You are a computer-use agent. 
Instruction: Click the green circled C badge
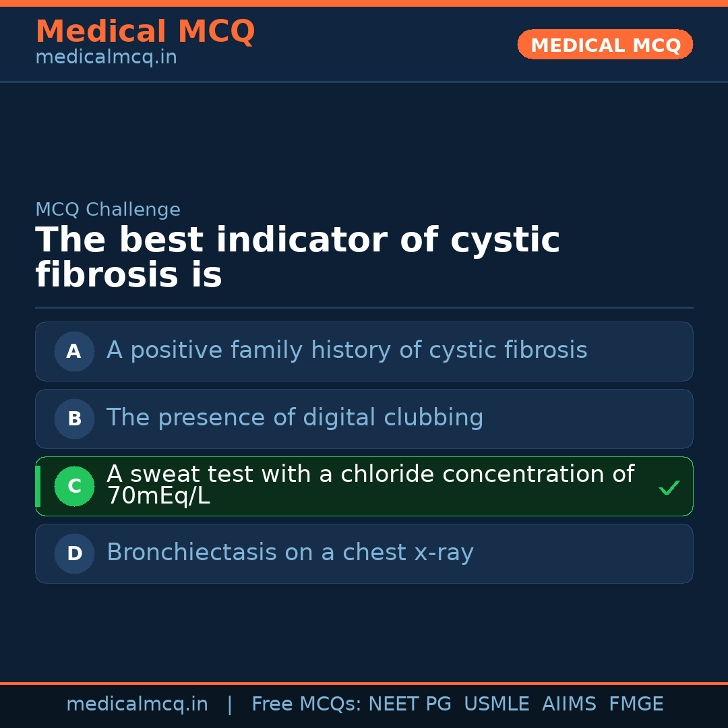tap(74, 486)
